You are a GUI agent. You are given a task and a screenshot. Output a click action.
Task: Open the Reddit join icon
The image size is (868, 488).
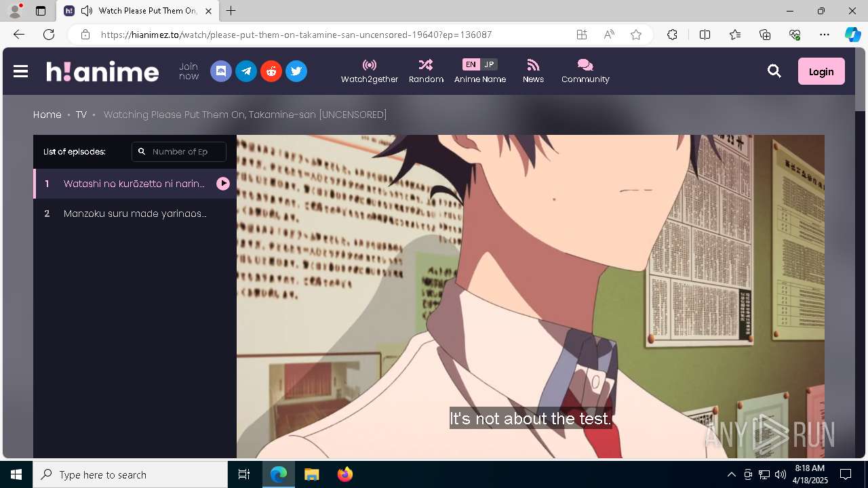[271, 71]
